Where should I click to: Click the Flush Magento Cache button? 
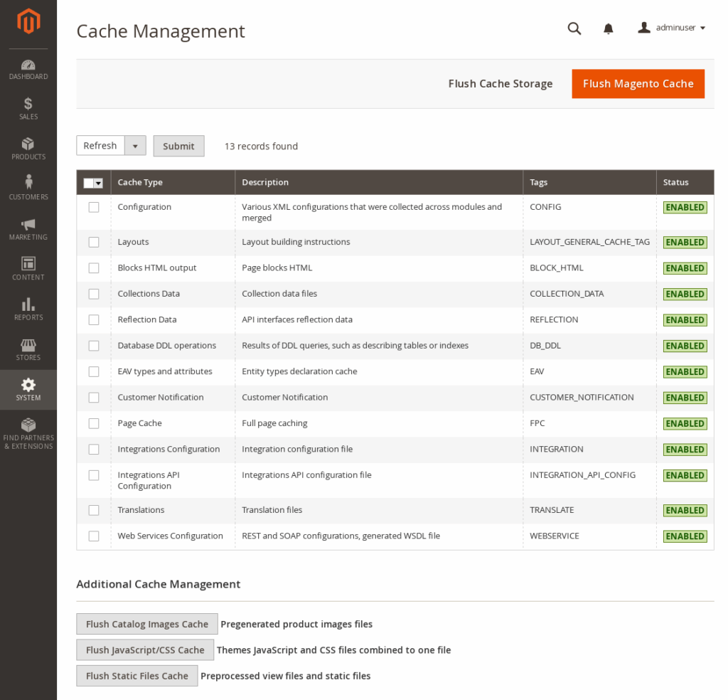tap(638, 83)
